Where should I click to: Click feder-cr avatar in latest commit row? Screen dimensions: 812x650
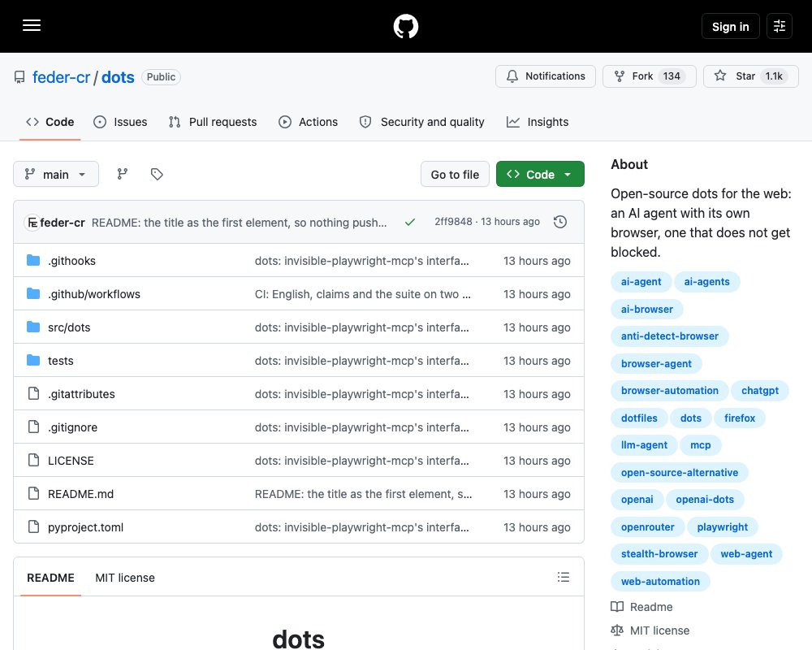[32, 223]
